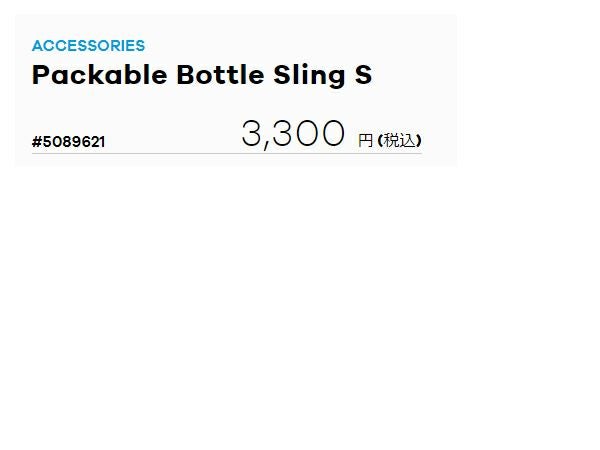
Task: Click the last digit "1" of the product number
Action: (x=101, y=142)
